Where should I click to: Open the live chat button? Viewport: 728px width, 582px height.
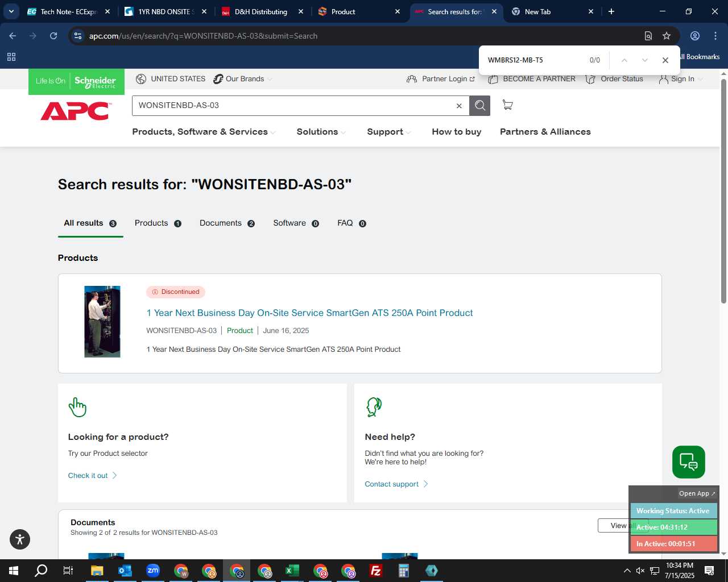coord(688,462)
